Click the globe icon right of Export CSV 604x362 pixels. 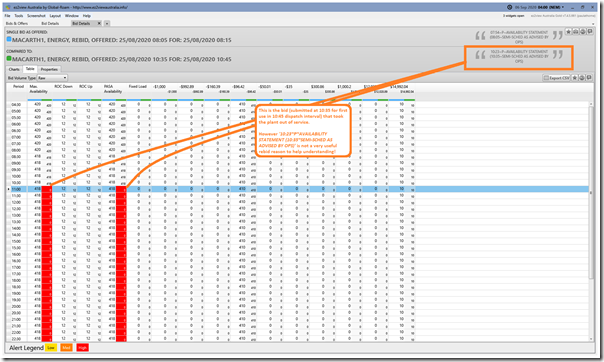[x=582, y=78]
